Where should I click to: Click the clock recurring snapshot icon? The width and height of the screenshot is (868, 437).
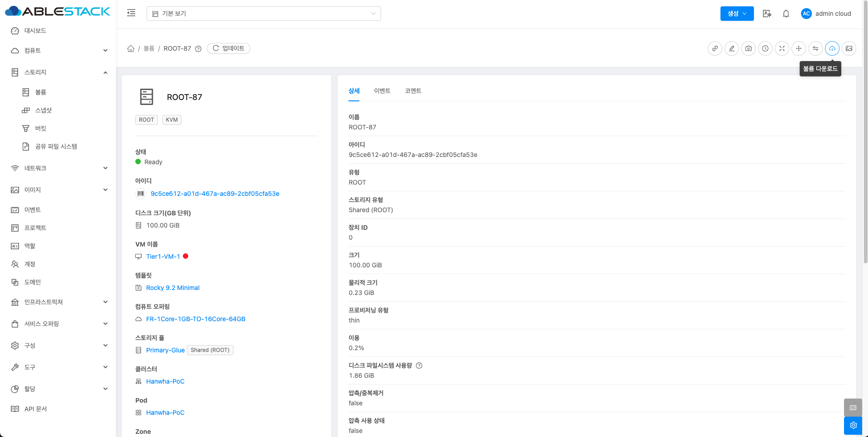765,48
